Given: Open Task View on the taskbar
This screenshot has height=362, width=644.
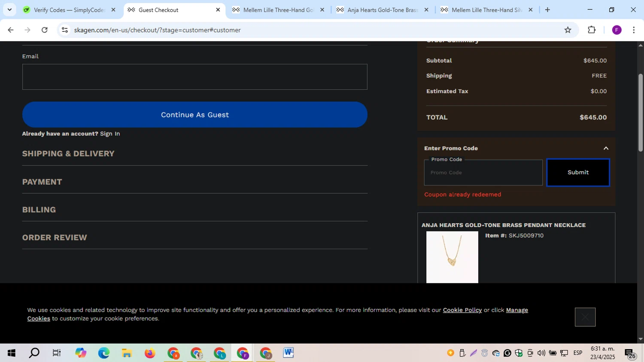Looking at the screenshot, I should coord(57,353).
